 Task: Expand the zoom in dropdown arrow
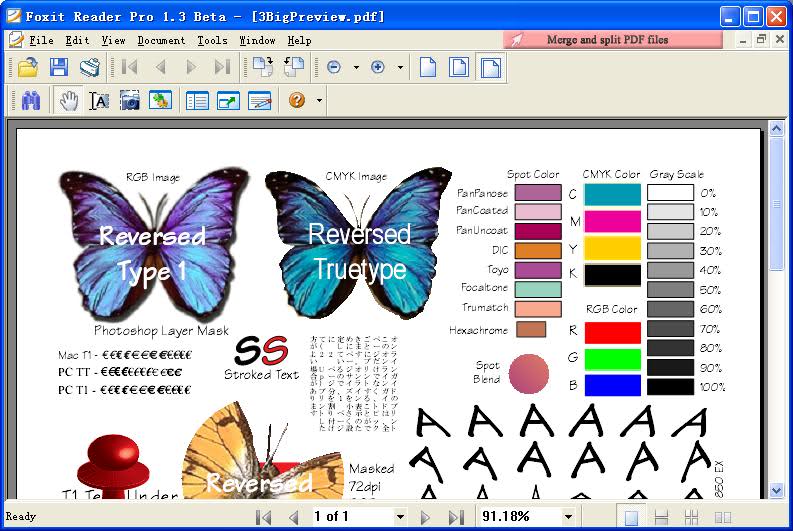[x=400, y=67]
